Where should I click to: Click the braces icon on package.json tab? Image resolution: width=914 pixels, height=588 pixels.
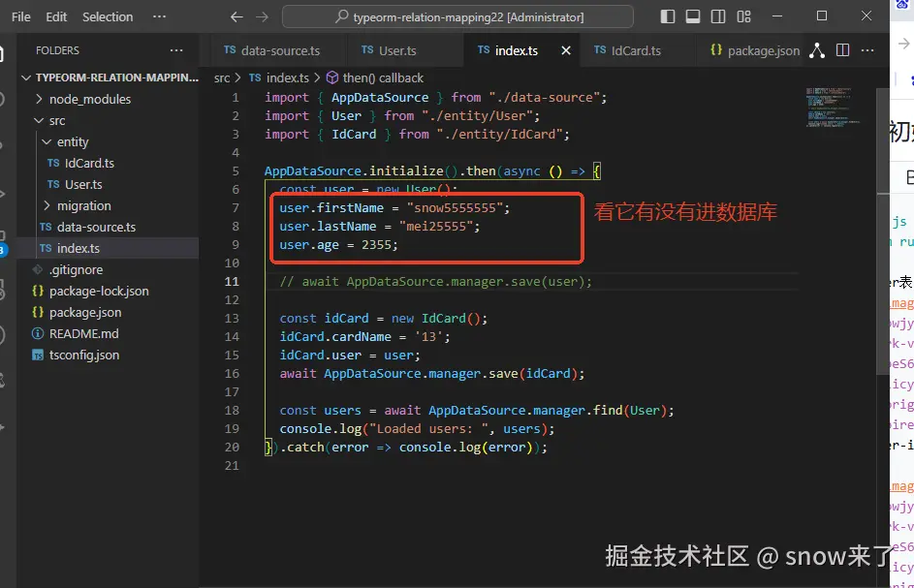[x=716, y=50]
